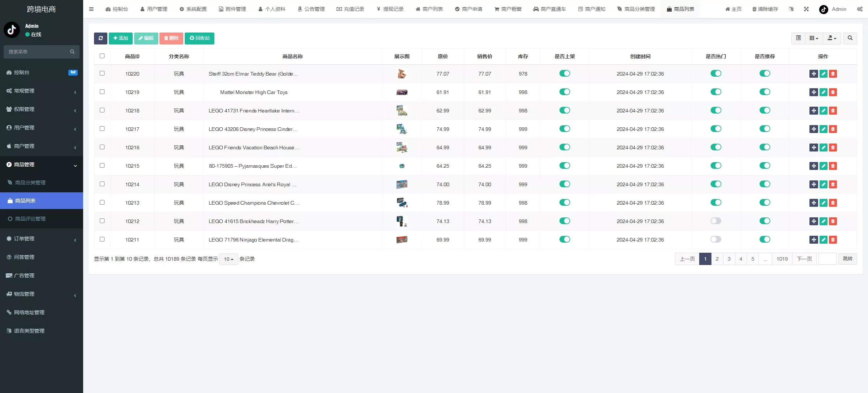This screenshot has height=393, width=868.
Task: Click drag-move icon for product 10215
Action: (x=813, y=166)
